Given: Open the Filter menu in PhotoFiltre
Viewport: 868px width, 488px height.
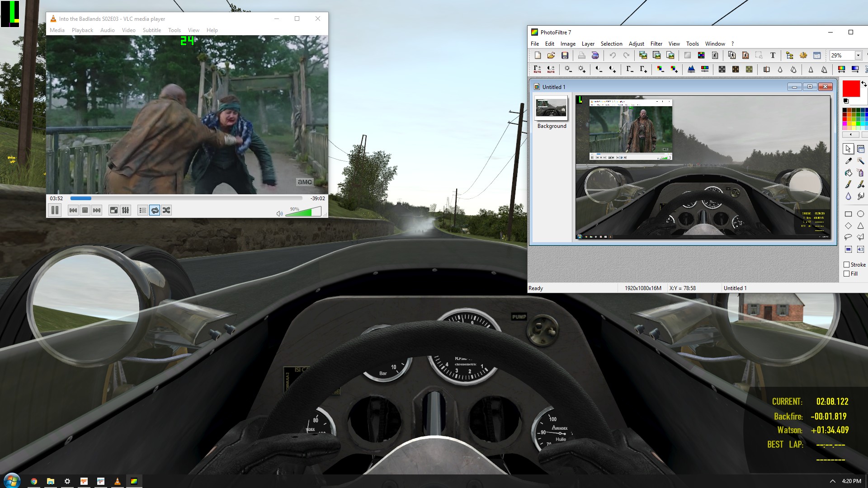Looking at the screenshot, I should (x=656, y=44).
